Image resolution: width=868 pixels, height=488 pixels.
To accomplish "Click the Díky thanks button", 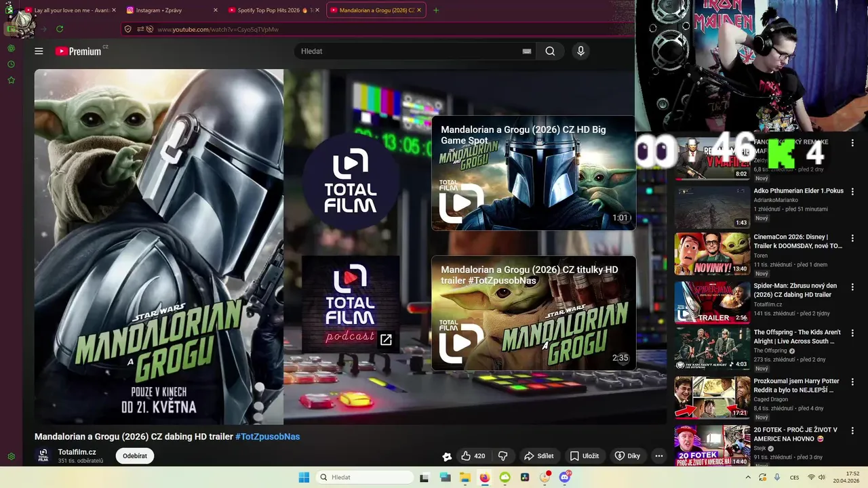I will (627, 456).
